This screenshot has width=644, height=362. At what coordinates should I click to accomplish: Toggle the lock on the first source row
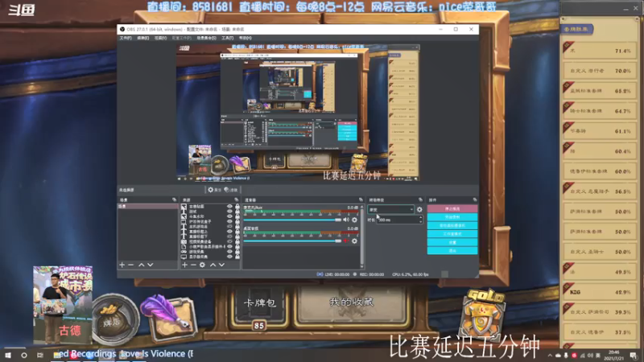(237, 207)
